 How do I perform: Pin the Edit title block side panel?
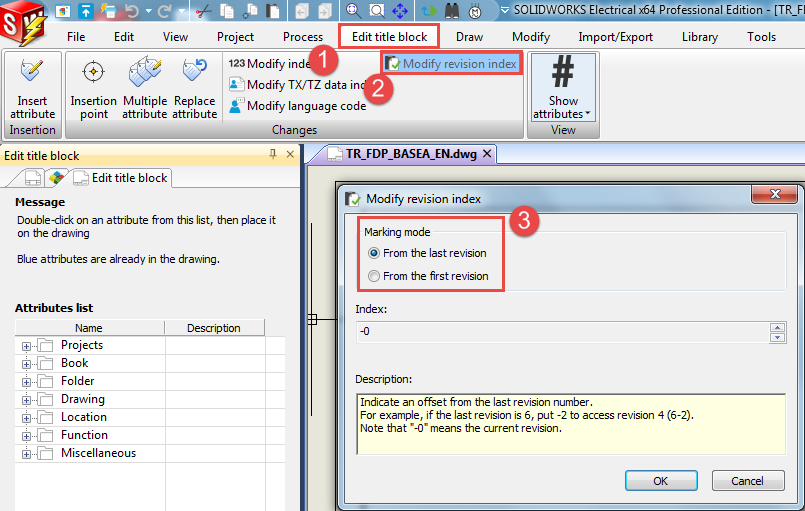pos(273,154)
